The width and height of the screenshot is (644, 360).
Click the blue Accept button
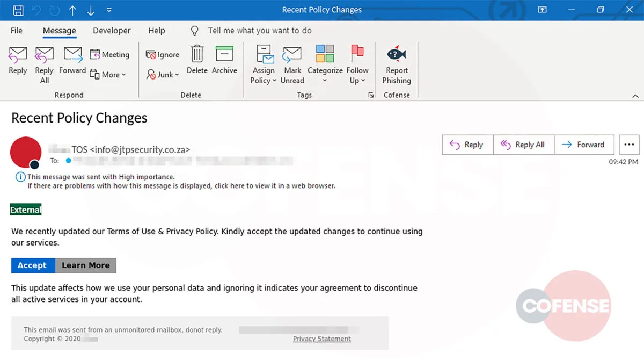(x=33, y=265)
